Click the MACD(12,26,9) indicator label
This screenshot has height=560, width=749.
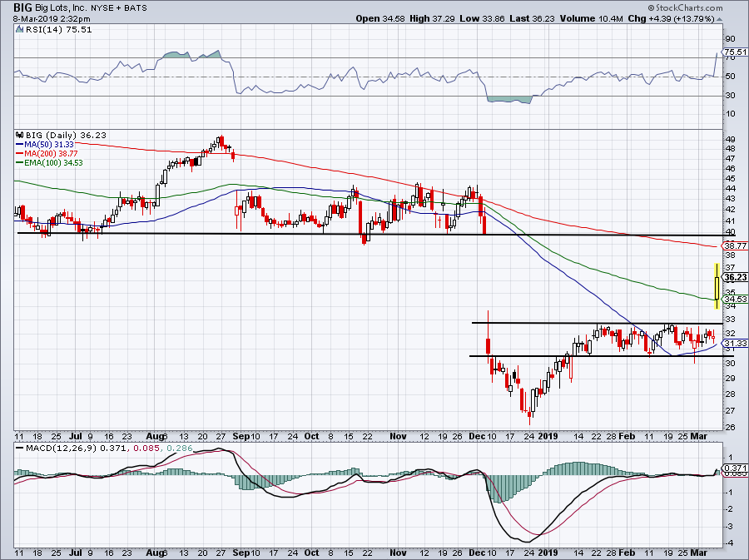[x=62, y=448]
